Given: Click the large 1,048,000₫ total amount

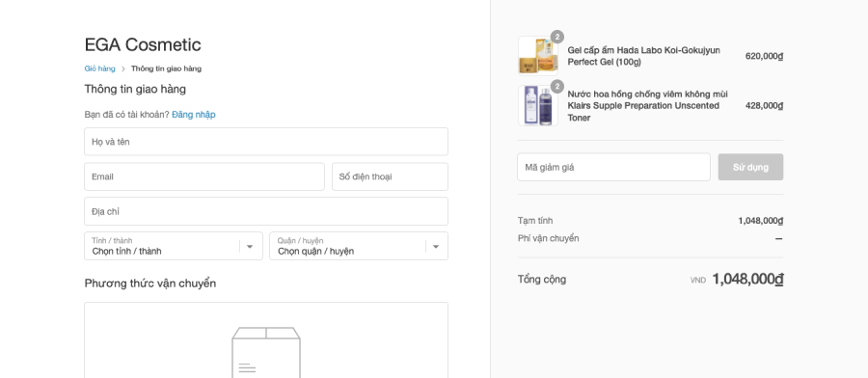Looking at the screenshot, I should coord(747,279).
